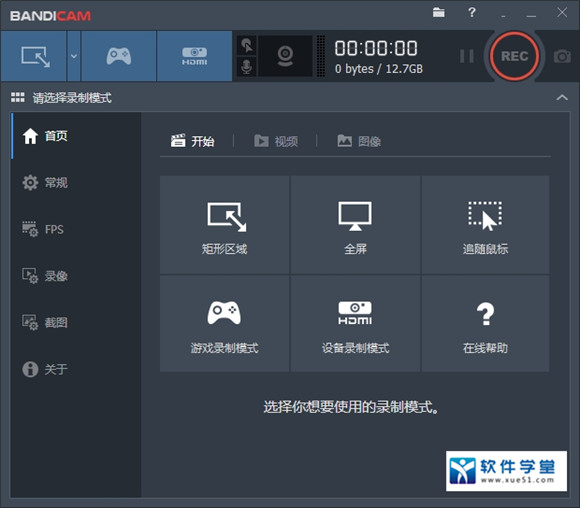
Task: Toggle microphone recording icon
Action: point(247,67)
